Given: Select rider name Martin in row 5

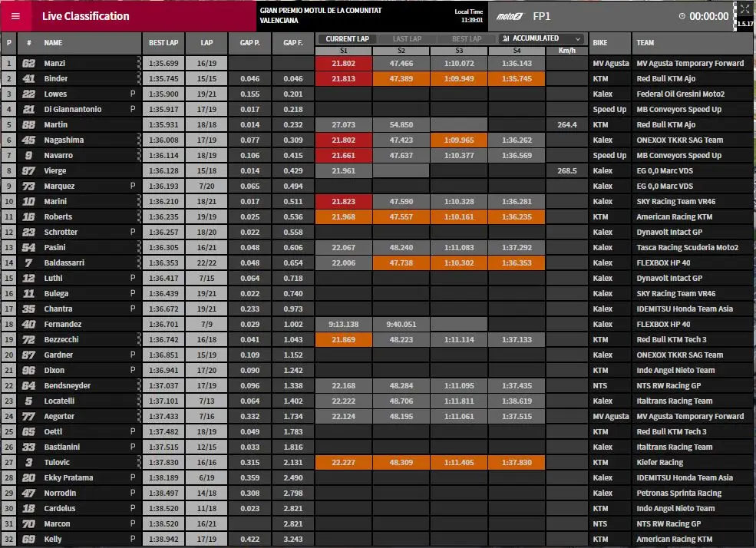Looking at the screenshot, I should (x=56, y=124).
